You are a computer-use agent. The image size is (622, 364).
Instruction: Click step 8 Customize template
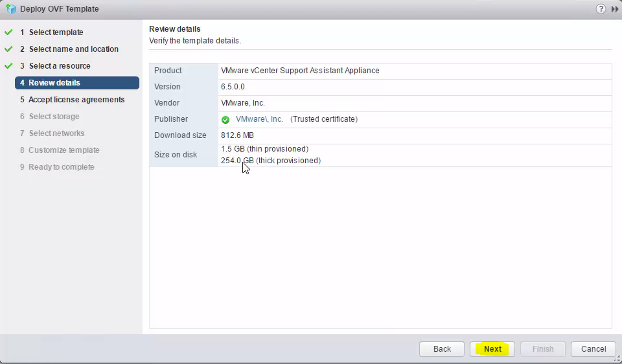pos(60,150)
